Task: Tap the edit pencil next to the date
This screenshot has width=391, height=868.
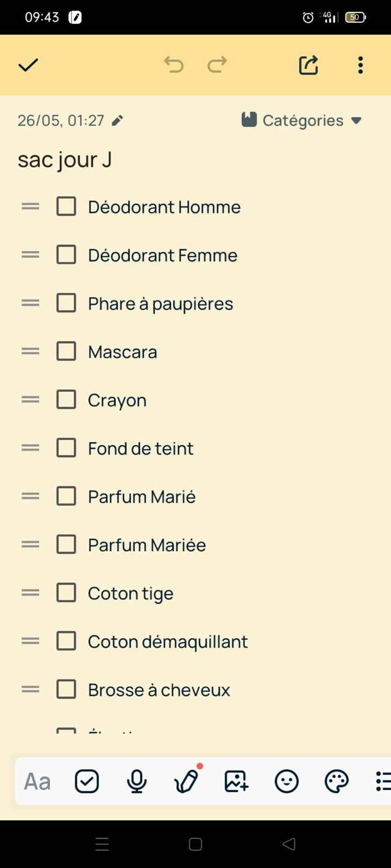Action: point(117,120)
